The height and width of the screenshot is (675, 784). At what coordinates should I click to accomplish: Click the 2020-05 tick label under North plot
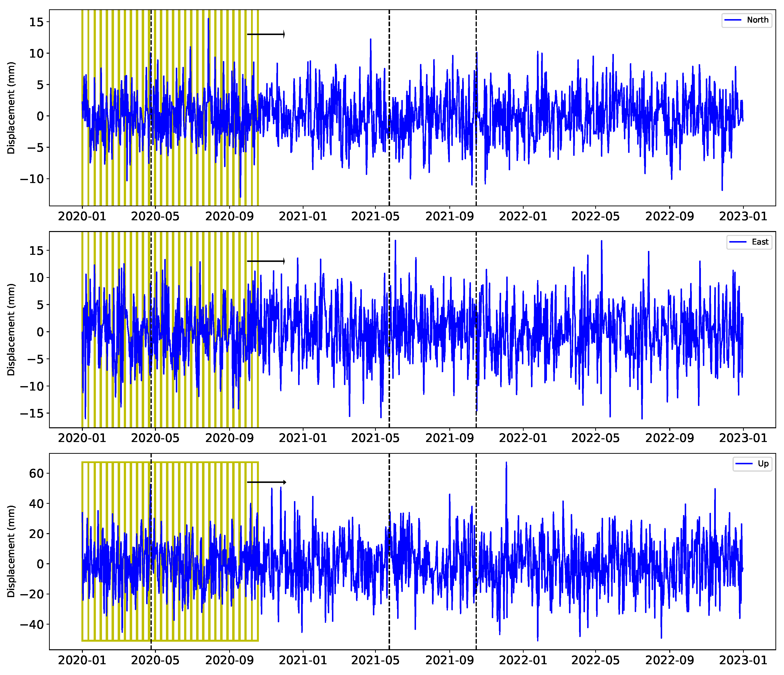click(155, 216)
